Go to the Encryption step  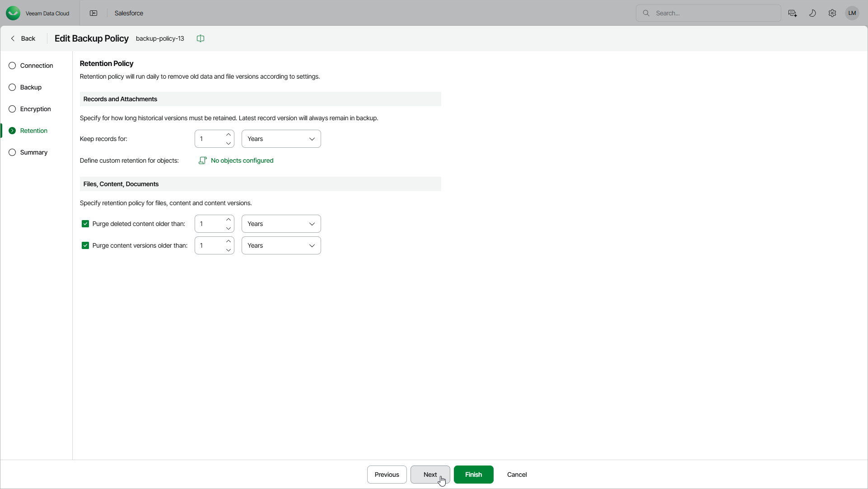click(35, 109)
